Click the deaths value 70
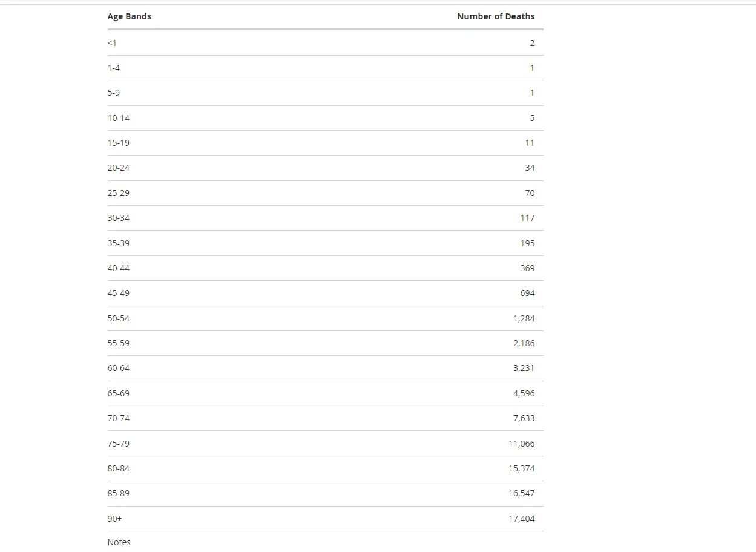Viewport: 756px width, 552px height. coord(530,193)
